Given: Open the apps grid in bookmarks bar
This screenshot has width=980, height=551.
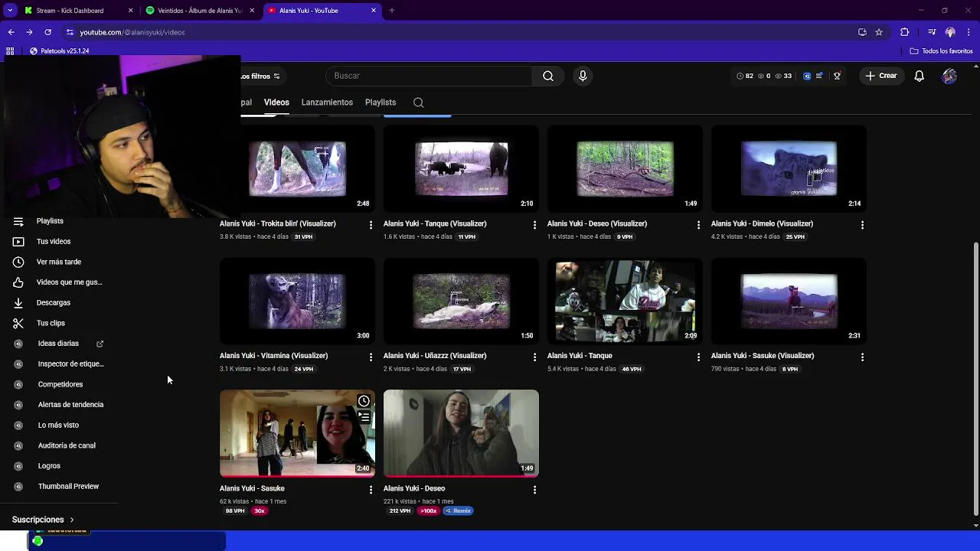Looking at the screenshot, I should click(10, 51).
